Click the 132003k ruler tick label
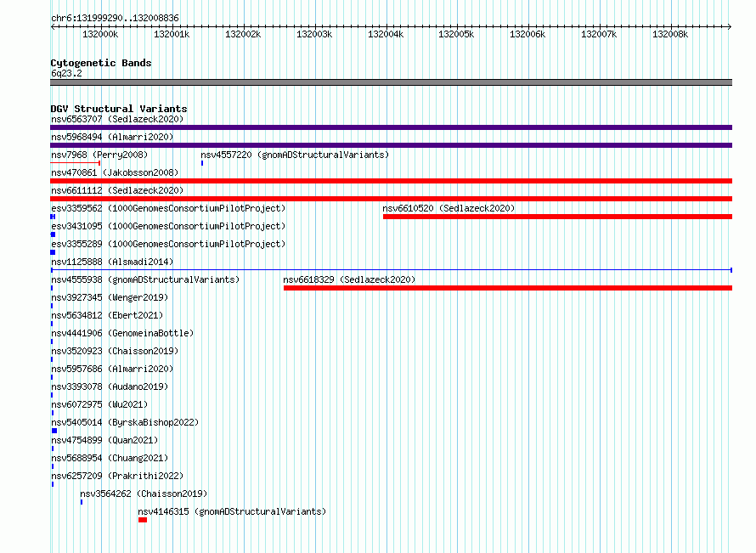Image resolution: width=756 pixels, height=553 pixels. pyautogui.click(x=314, y=34)
